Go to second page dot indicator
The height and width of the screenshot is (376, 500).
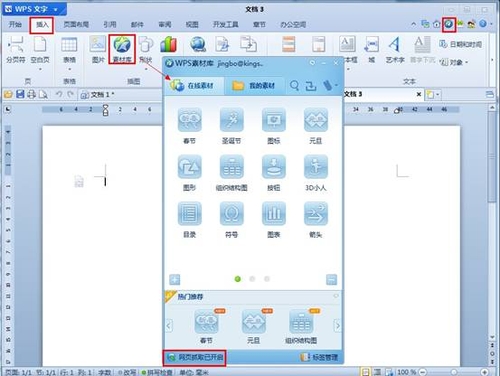pos(252,279)
